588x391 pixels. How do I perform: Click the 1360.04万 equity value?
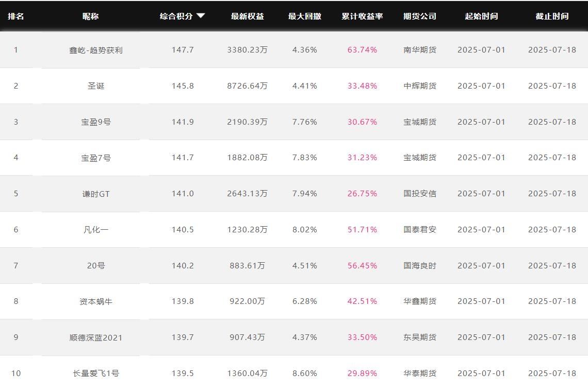(247, 373)
